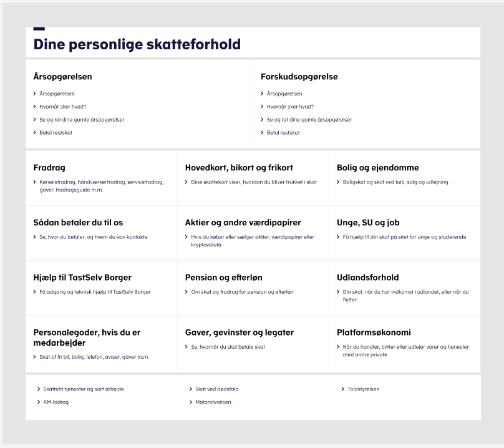Click chevron icon next to Toldstyrelsen

coord(342,389)
